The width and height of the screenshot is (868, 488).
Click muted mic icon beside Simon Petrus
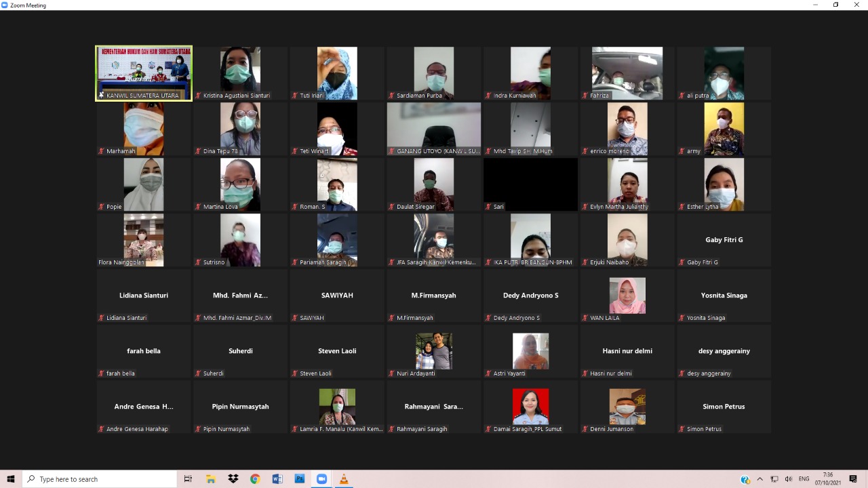pyautogui.click(x=682, y=429)
